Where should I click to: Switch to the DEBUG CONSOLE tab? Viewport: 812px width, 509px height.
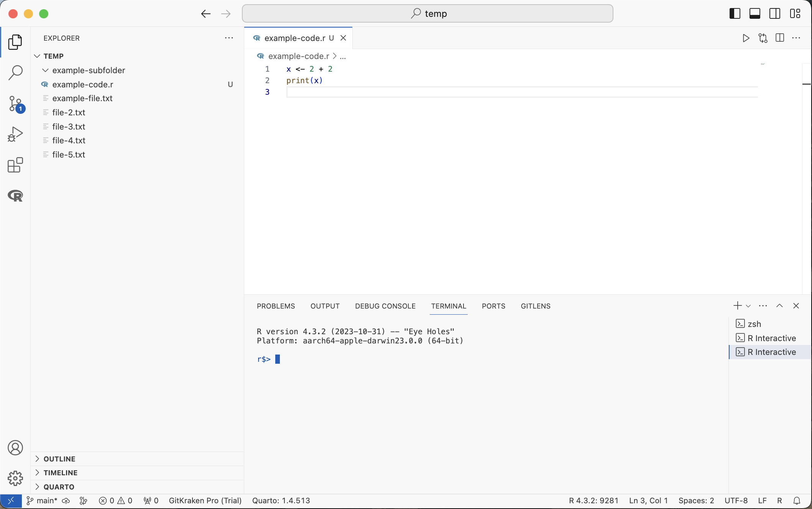385,306
